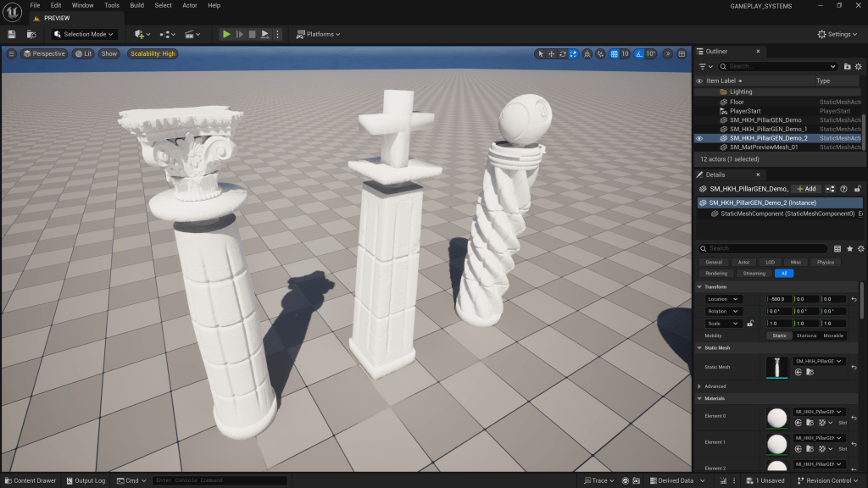868x488 pixels.
Task: Open the Selection Mode dropdown
Action: click(x=84, y=34)
